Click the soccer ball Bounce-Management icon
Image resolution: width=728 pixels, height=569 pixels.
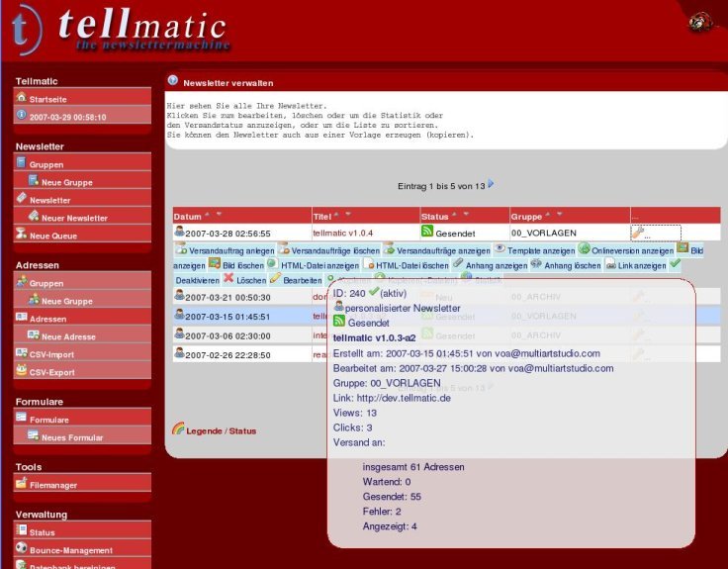click(22, 547)
